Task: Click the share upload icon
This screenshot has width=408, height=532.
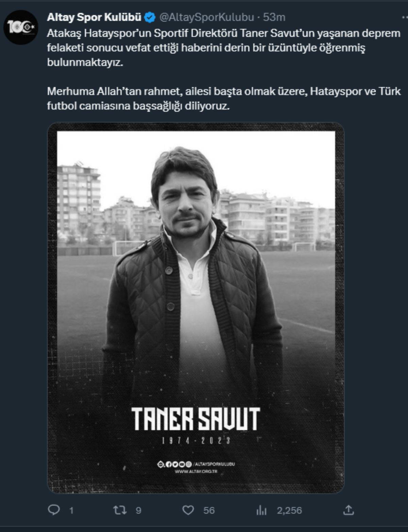Action: coord(349,510)
